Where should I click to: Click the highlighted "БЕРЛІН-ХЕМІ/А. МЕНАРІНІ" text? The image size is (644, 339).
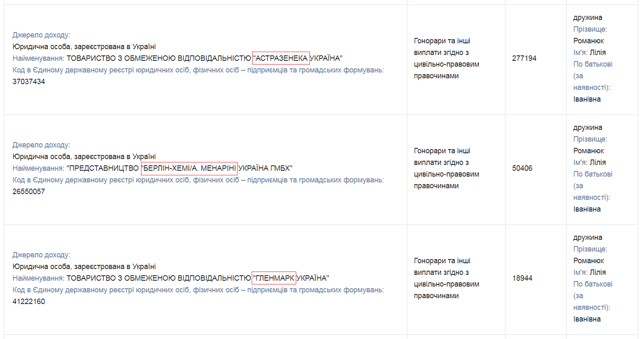click(189, 168)
